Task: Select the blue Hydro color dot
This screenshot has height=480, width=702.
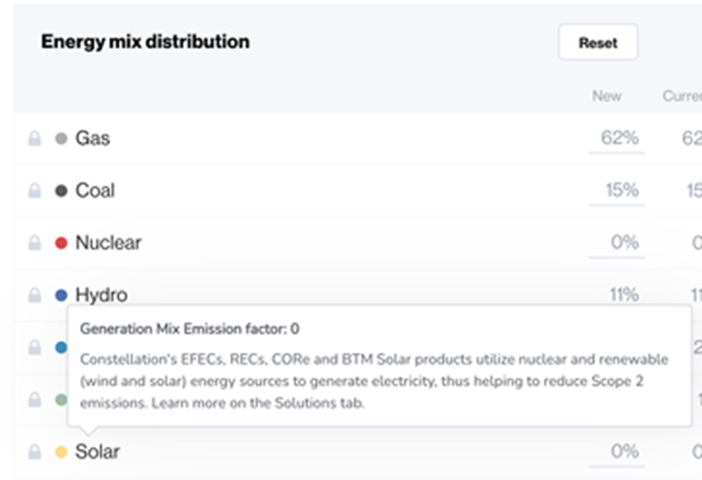Action: point(61,295)
